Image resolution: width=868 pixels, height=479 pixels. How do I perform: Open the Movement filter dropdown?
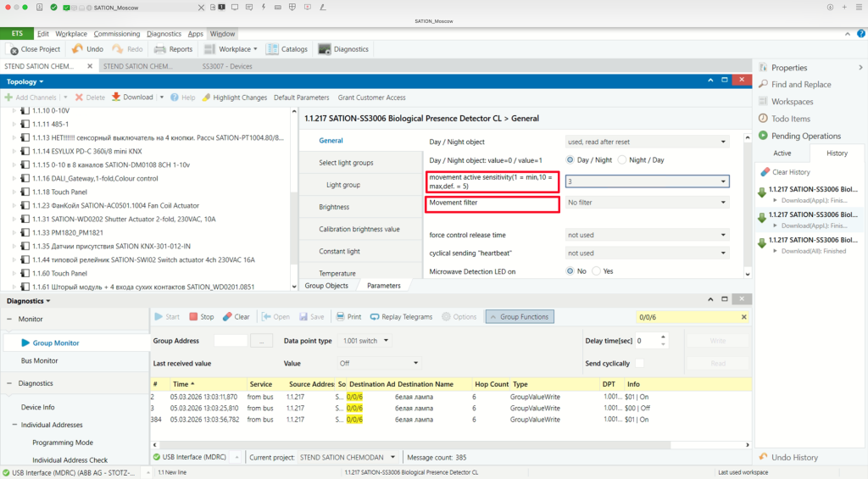[x=647, y=203]
